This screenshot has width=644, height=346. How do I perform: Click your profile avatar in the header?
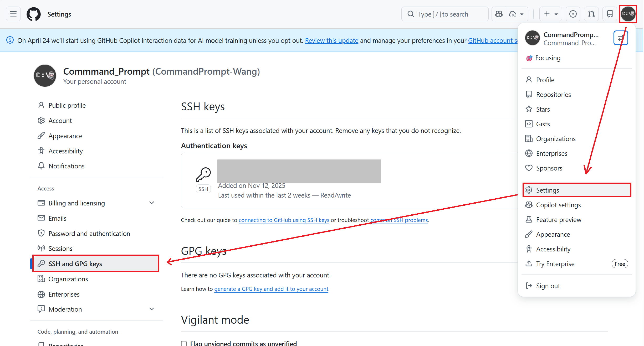point(628,14)
